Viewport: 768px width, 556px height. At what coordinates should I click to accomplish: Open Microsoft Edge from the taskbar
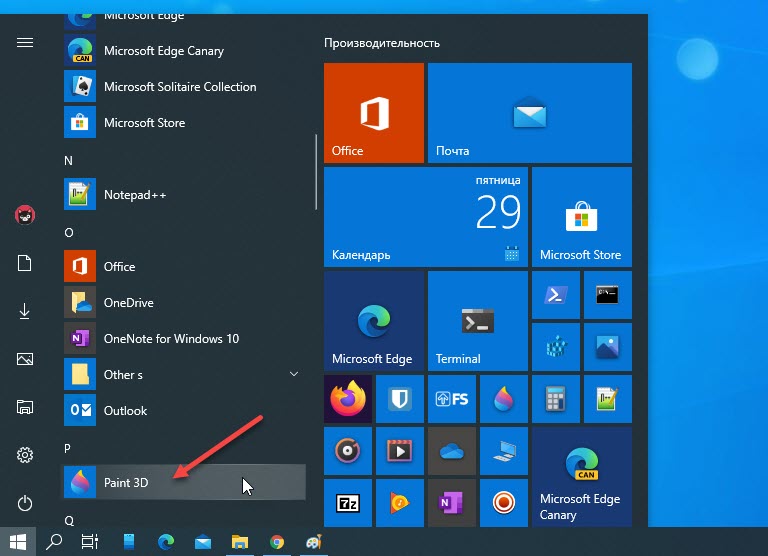166,542
